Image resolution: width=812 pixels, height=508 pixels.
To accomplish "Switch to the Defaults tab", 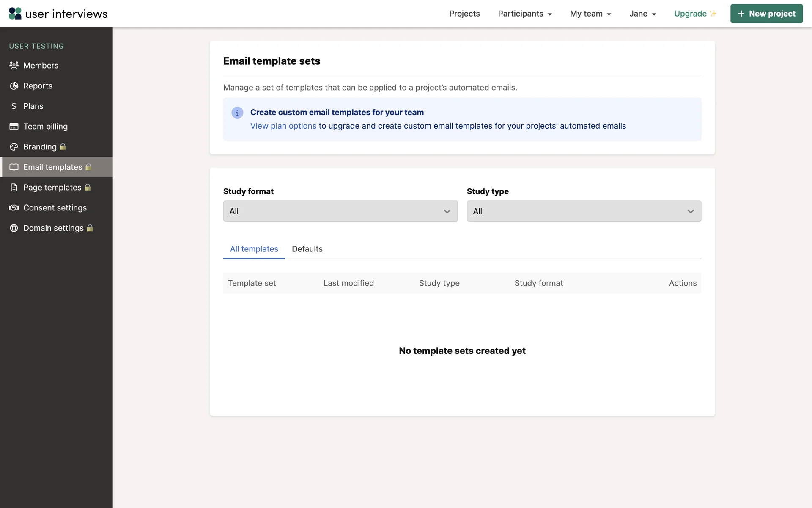I will tap(307, 249).
